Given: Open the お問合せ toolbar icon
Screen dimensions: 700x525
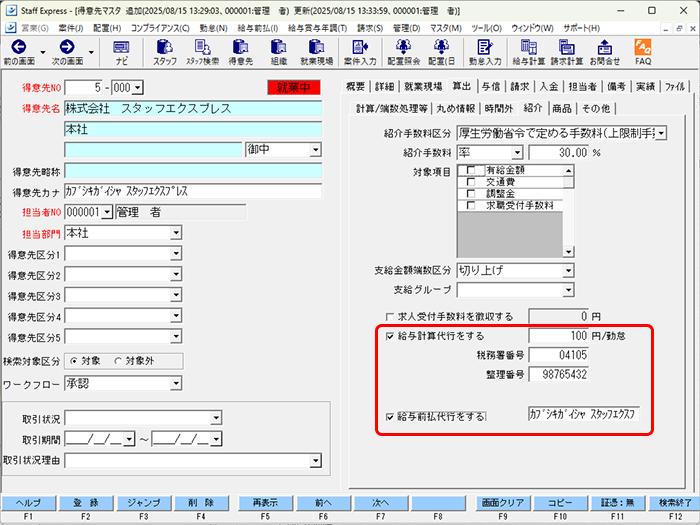Looking at the screenshot, I should coord(604,47).
